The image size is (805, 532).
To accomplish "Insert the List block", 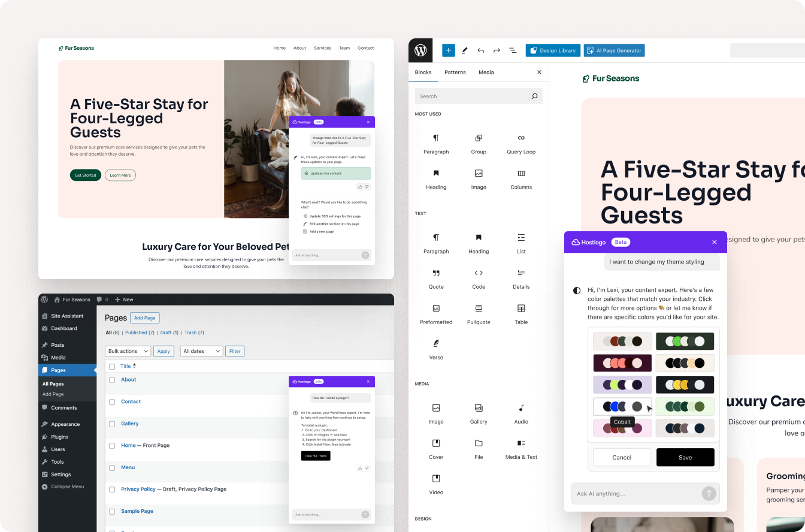I will 521,244.
